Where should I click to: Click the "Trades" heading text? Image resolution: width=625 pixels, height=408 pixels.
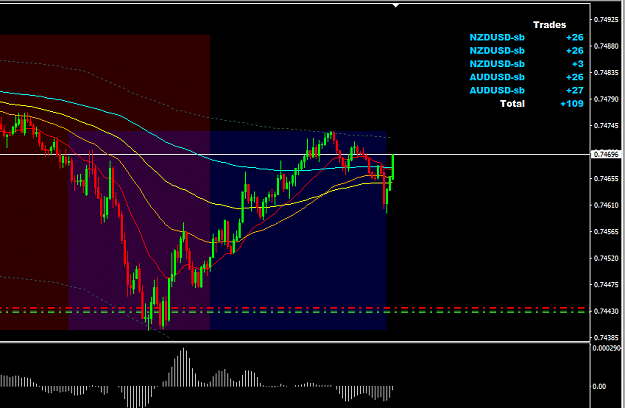(x=550, y=25)
